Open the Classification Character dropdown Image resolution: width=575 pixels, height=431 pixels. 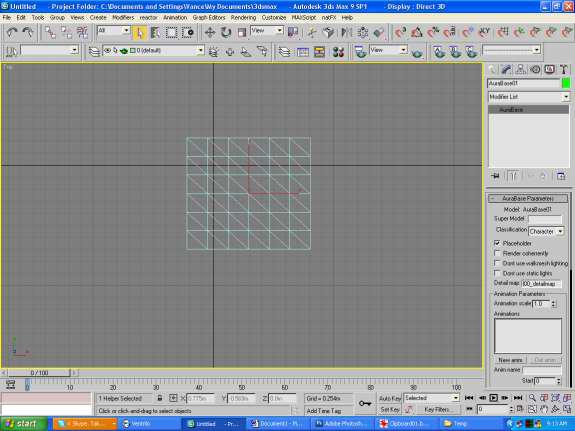click(x=546, y=231)
